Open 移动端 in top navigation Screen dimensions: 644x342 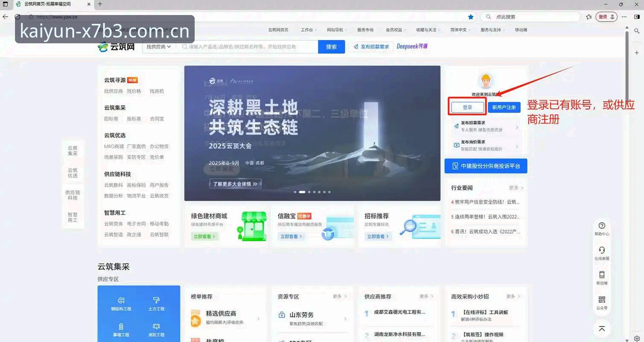click(x=521, y=30)
